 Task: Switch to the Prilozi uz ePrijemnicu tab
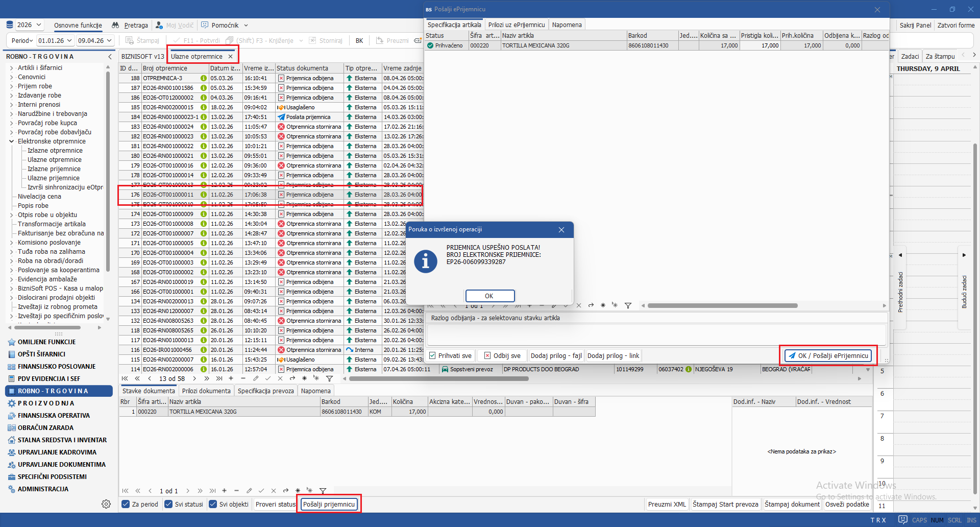516,25
